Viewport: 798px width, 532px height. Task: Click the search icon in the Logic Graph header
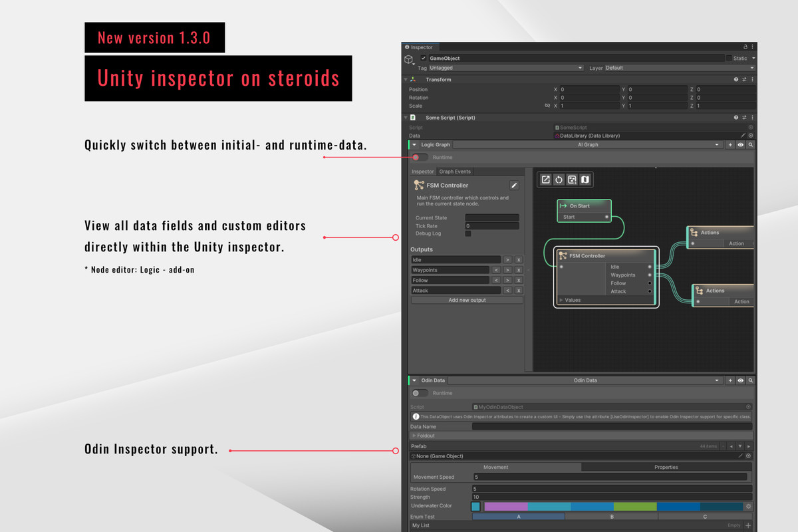coord(750,144)
